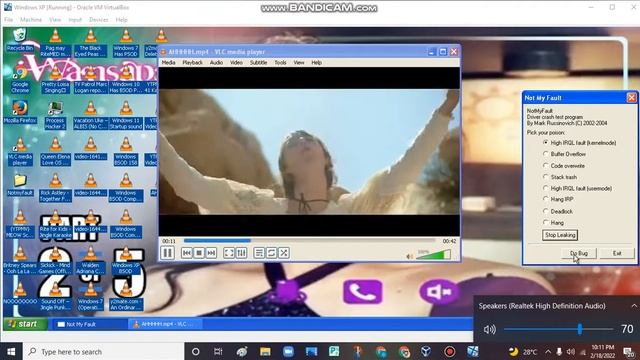Viewport: 640px width, 360px height.
Task: Click the Stop Leaking button
Action: point(560,235)
